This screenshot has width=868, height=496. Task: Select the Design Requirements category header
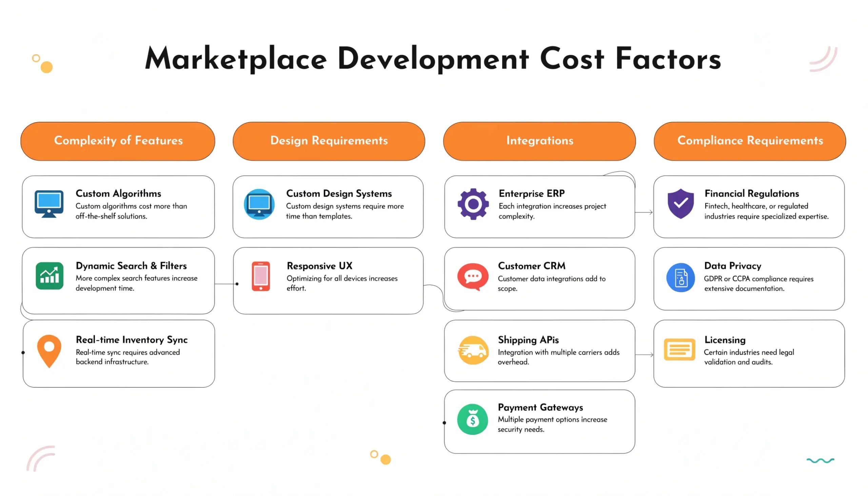click(329, 141)
